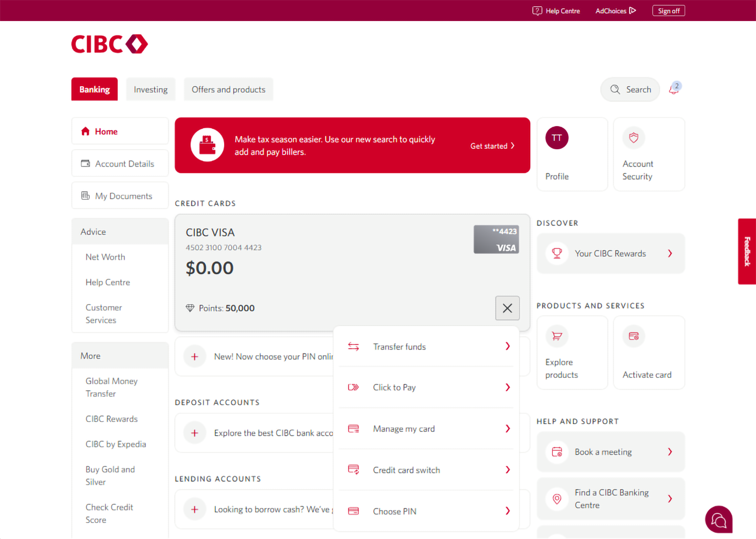Open notifications bell icon

pyautogui.click(x=674, y=89)
